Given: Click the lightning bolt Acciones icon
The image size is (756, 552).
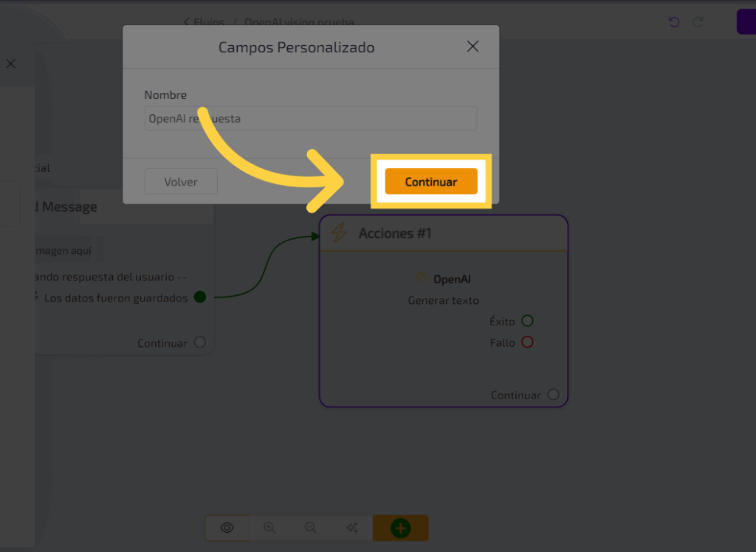Looking at the screenshot, I should tap(339, 233).
